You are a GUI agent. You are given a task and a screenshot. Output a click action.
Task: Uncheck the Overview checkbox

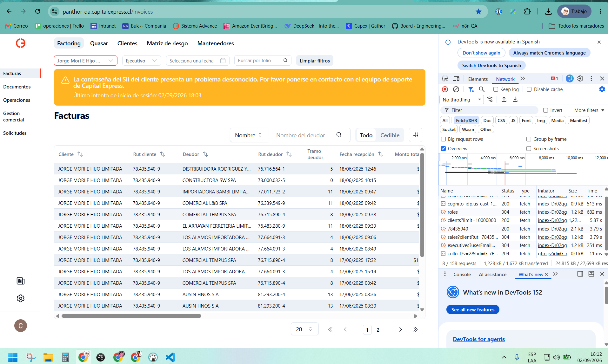444,149
